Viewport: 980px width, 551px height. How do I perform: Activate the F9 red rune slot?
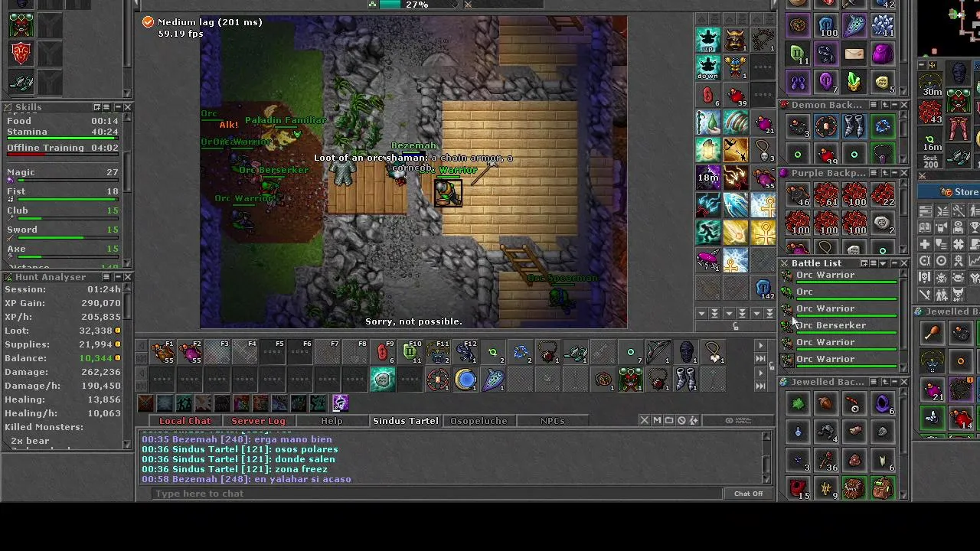[383, 352]
